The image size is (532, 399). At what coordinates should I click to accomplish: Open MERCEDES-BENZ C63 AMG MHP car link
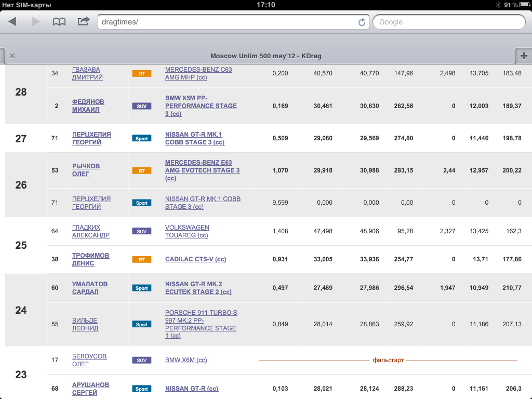point(198,73)
